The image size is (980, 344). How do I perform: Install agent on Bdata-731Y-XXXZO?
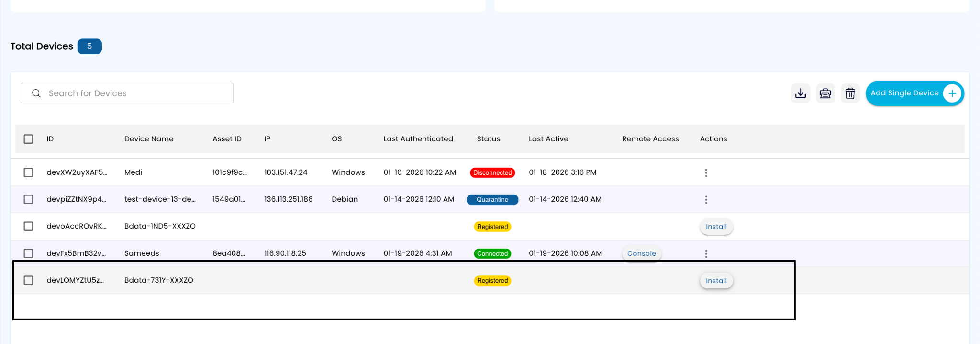pyautogui.click(x=716, y=281)
